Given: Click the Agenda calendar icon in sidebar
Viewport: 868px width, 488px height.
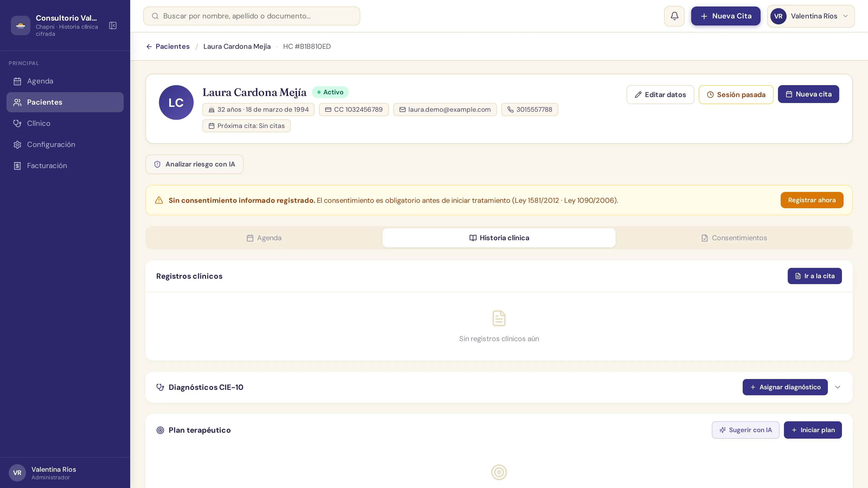Looking at the screenshot, I should click(18, 81).
